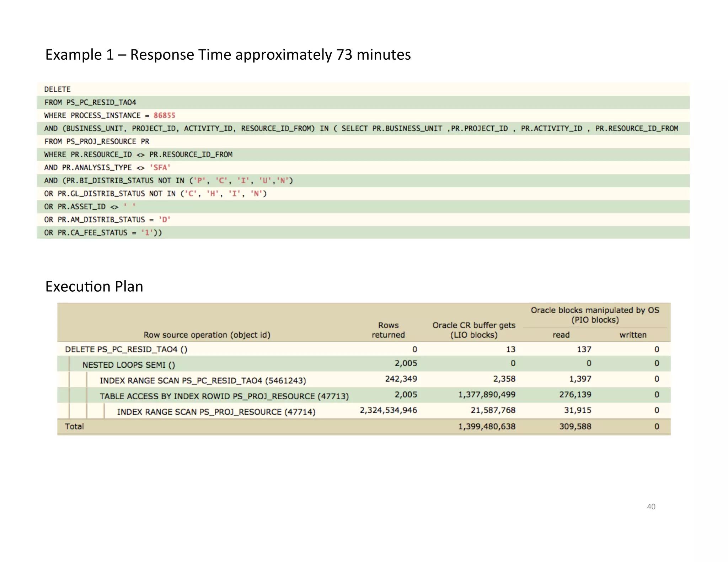Click the 'Total' row label
The width and height of the screenshot is (728, 562).
pyautogui.click(x=74, y=426)
